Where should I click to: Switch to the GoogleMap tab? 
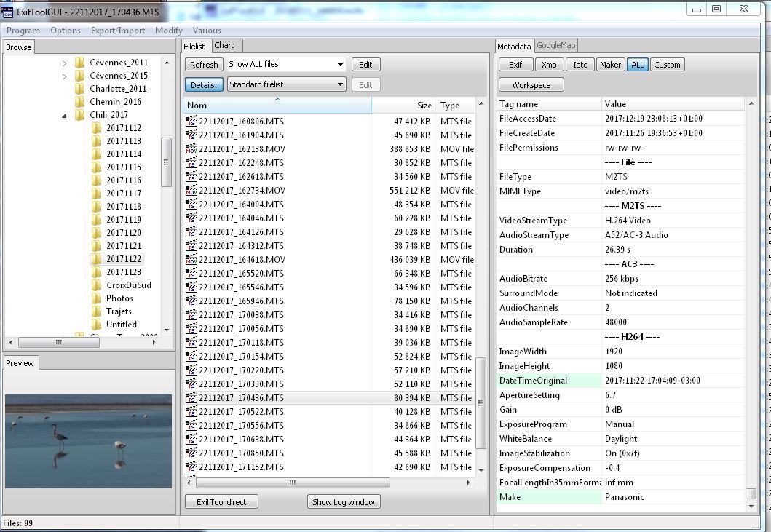(x=556, y=46)
